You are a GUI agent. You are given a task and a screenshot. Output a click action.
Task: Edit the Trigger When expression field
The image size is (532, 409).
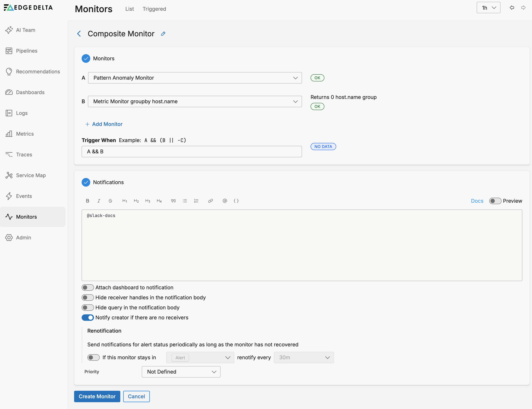click(192, 151)
